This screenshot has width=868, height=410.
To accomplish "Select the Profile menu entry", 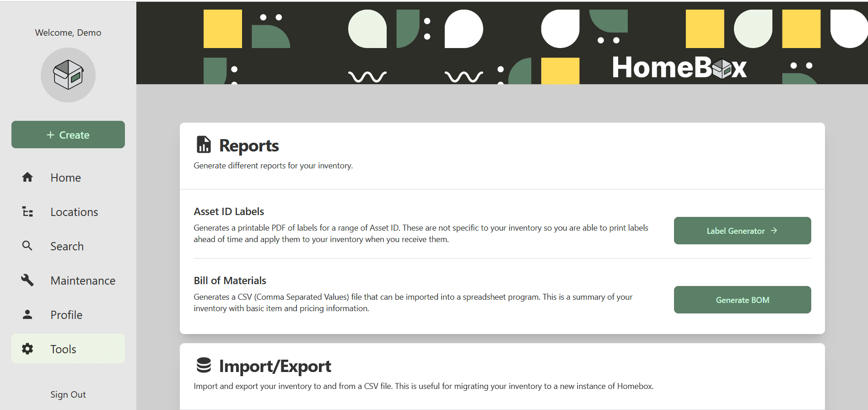I will [x=66, y=315].
